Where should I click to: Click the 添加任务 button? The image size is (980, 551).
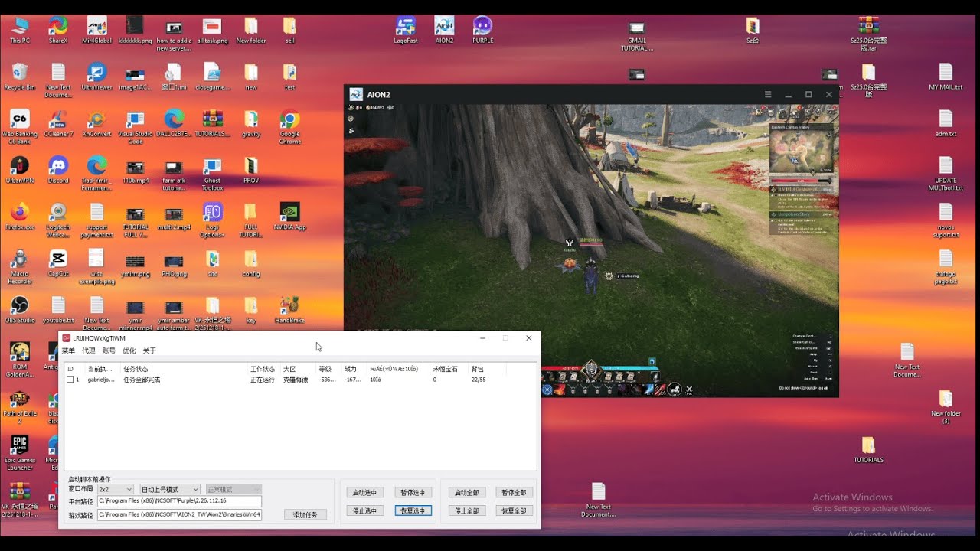[x=305, y=514]
